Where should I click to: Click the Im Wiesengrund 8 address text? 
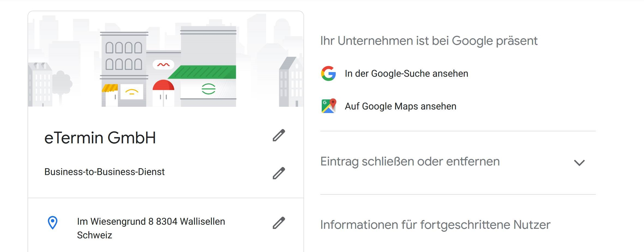click(x=151, y=221)
